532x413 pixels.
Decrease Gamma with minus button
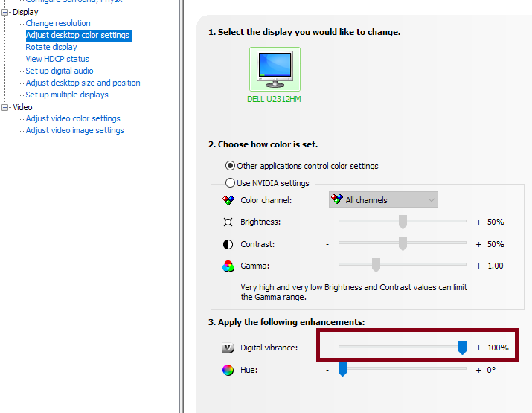pos(327,266)
